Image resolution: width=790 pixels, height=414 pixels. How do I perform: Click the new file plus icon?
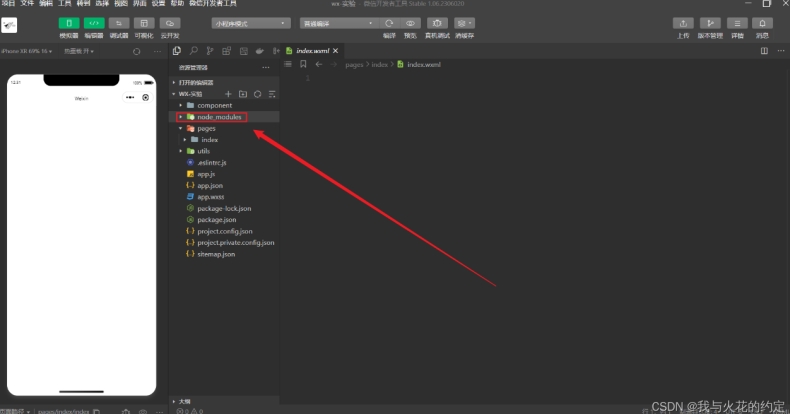228,94
